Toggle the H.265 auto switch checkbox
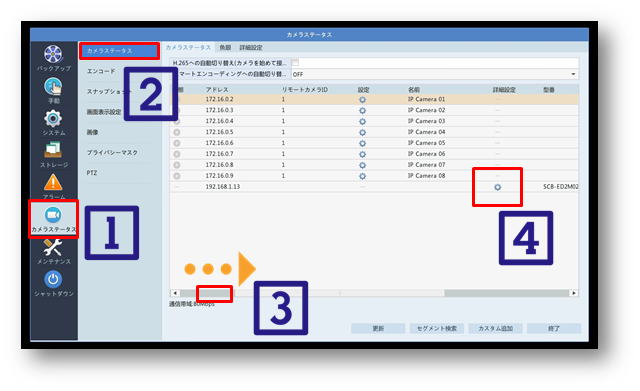640x391 pixels. [x=296, y=63]
